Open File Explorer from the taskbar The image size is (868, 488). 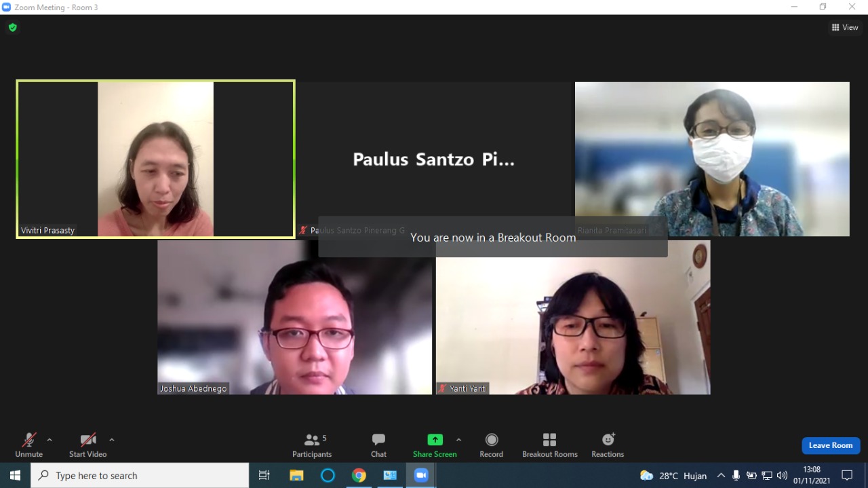[x=296, y=475]
